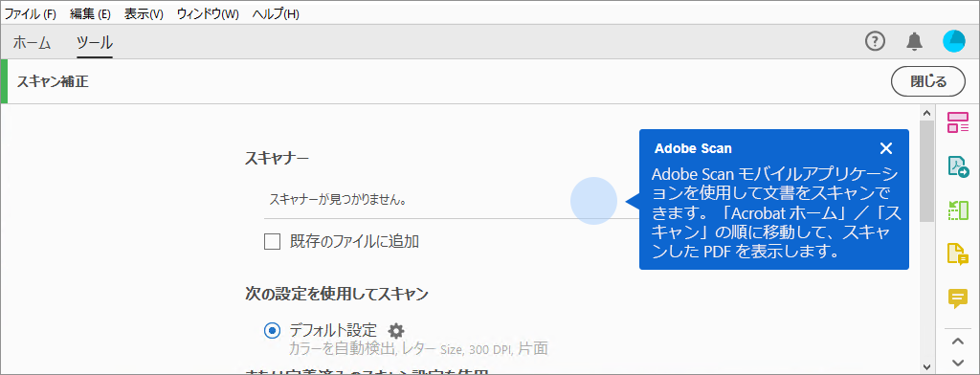Open default settings gear icon
Screen dimensions: 980x375
tap(396, 330)
